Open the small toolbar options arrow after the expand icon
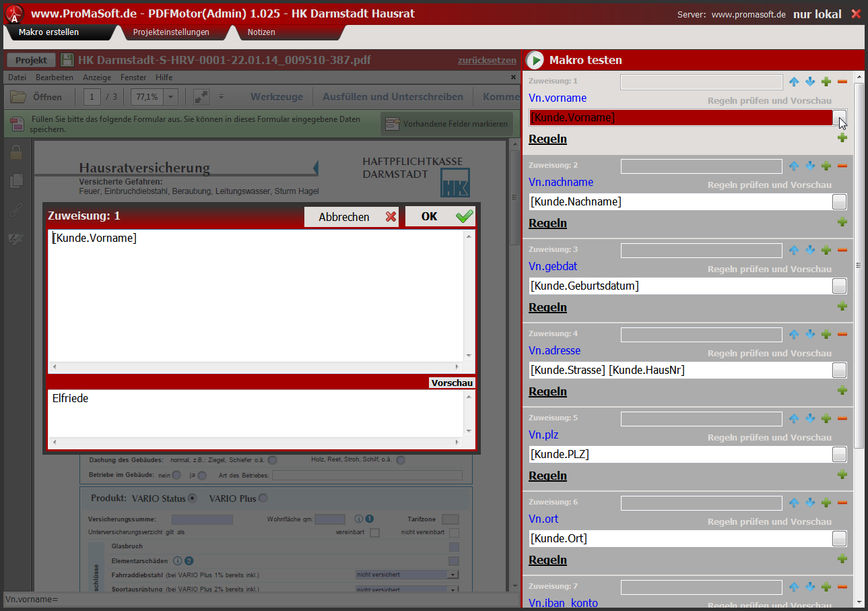The width and height of the screenshot is (868, 611). click(221, 97)
